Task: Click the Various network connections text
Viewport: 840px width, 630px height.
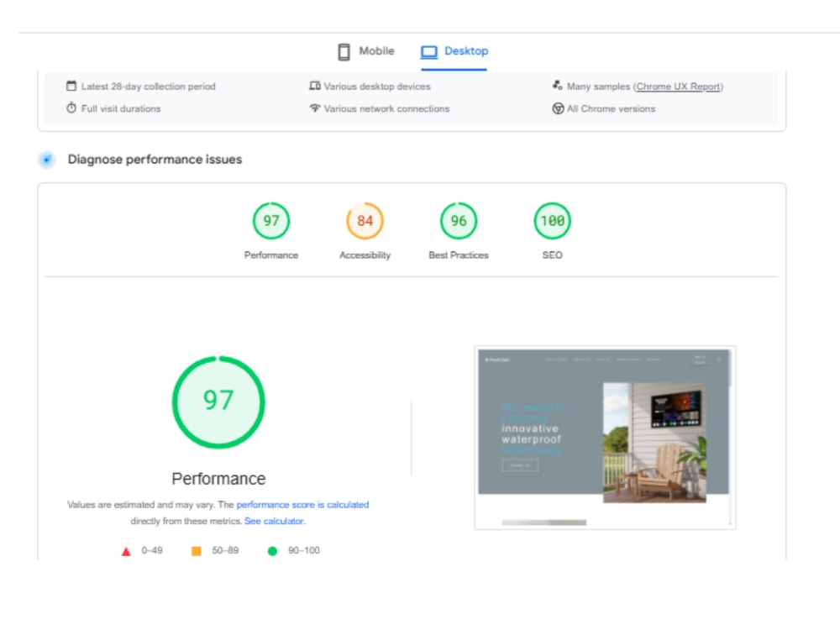Action: tap(386, 108)
